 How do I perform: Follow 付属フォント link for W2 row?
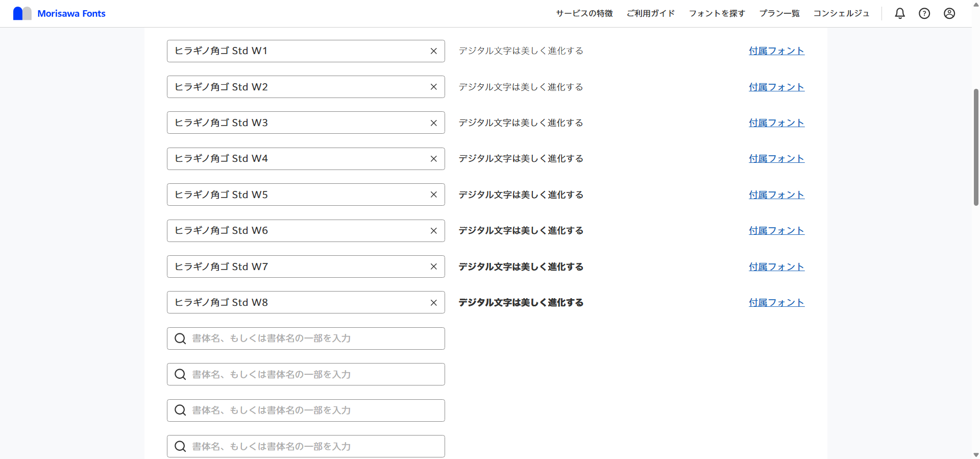coord(776,87)
